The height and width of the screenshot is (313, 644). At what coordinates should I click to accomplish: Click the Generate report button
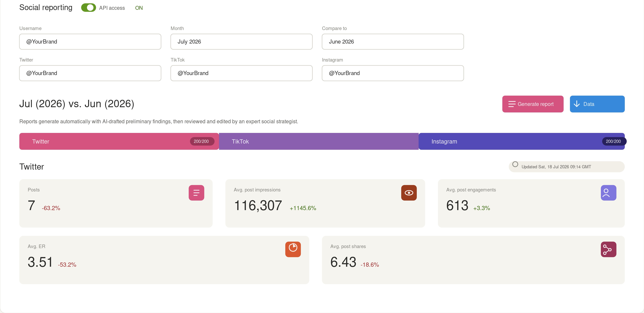533,104
